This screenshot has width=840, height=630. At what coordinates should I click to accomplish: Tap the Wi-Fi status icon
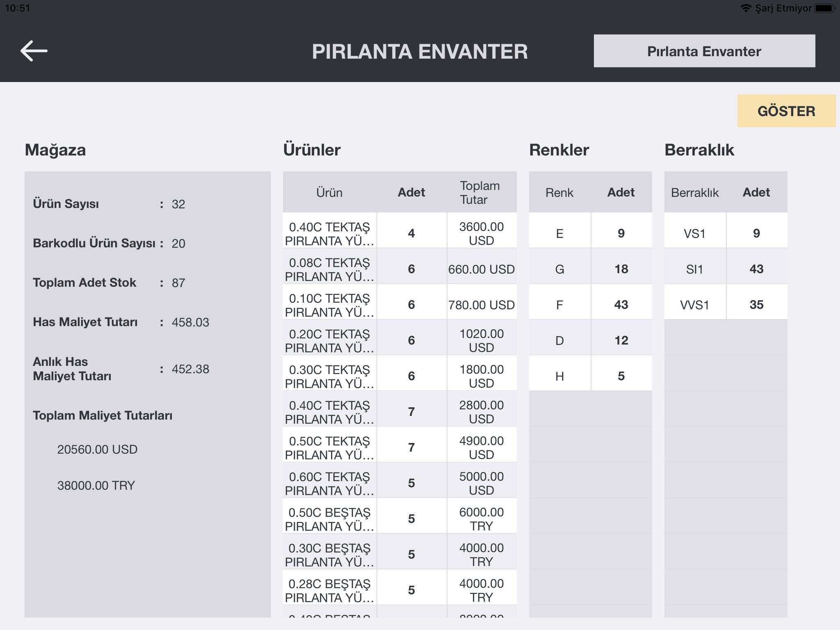click(746, 8)
